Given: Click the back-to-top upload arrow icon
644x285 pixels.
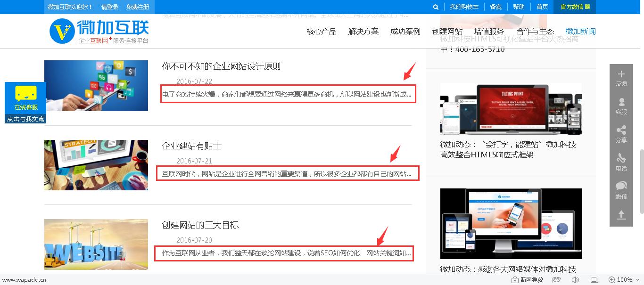Looking at the screenshot, I should click(621, 215).
